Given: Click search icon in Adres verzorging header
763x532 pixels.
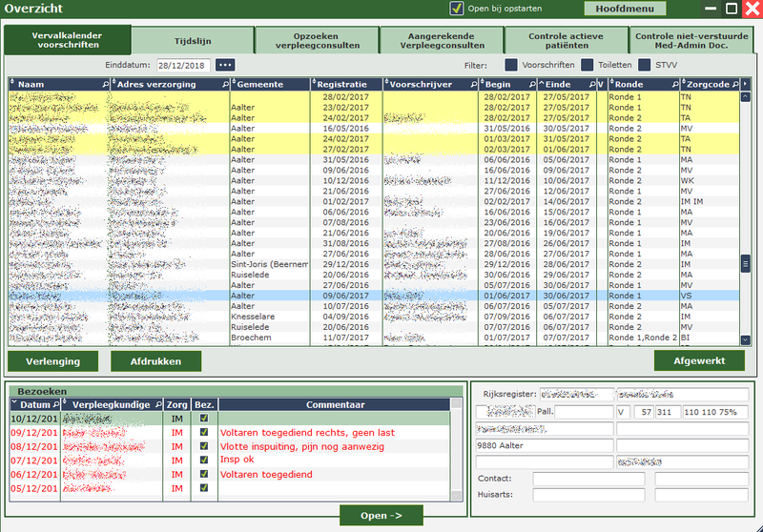Looking at the screenshot, I should 225,85.
